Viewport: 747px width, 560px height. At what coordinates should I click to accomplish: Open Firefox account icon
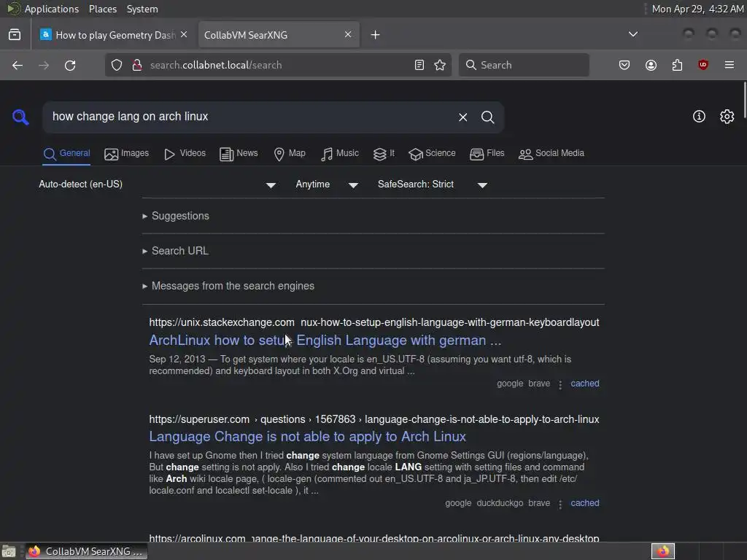[x=651, y=65]
